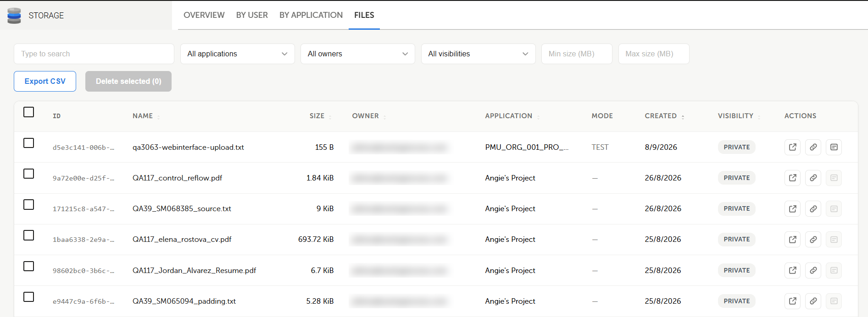The height and width of the screenshot is (317, 868).
Task: Open QA117_Jordan_Alvarez_Resume.pdf externally
Action: [792, 270]
